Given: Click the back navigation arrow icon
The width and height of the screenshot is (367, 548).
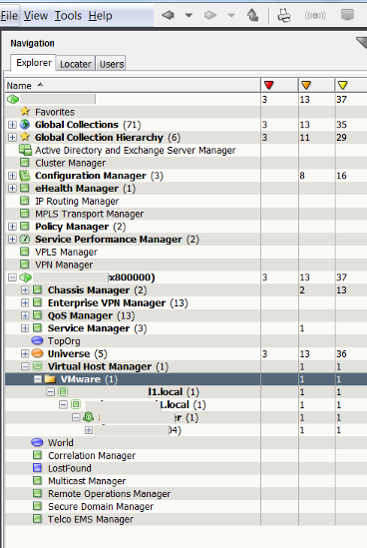Looking at the screenshot, I should tap(168, 15).
